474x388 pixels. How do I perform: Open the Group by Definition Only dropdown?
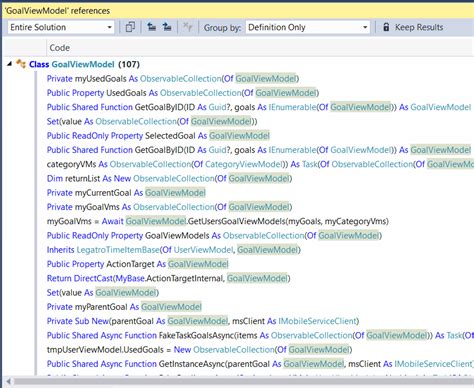(308, 27)
